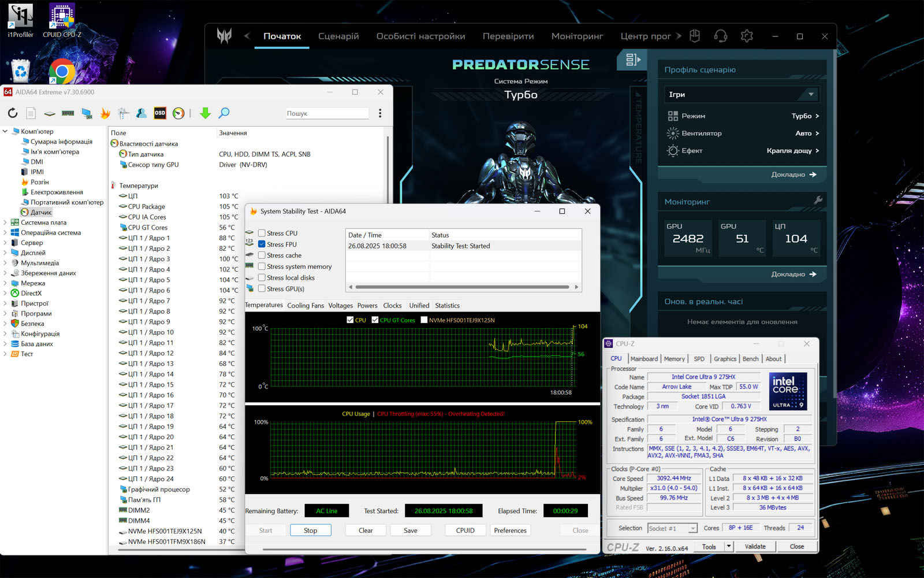Open the Recycle Bin desktop icon
The image size is (924, 578).
(x=21, y=72)
